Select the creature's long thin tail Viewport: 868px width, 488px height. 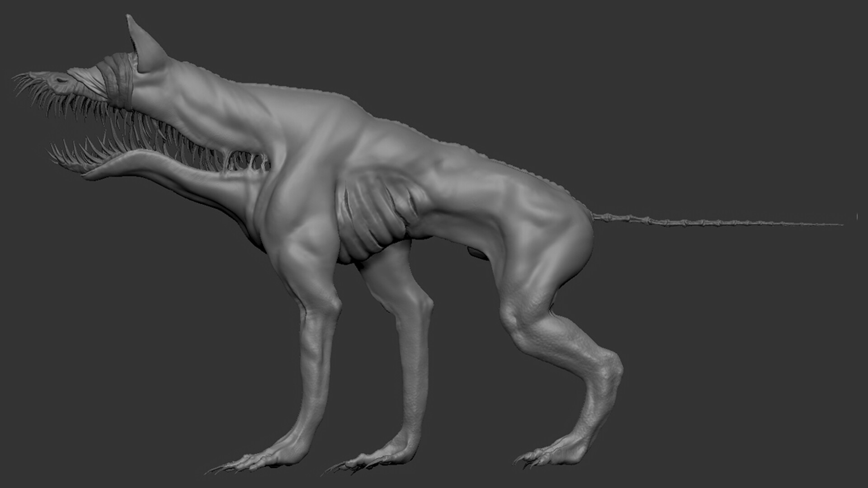(x=723, y=221)
